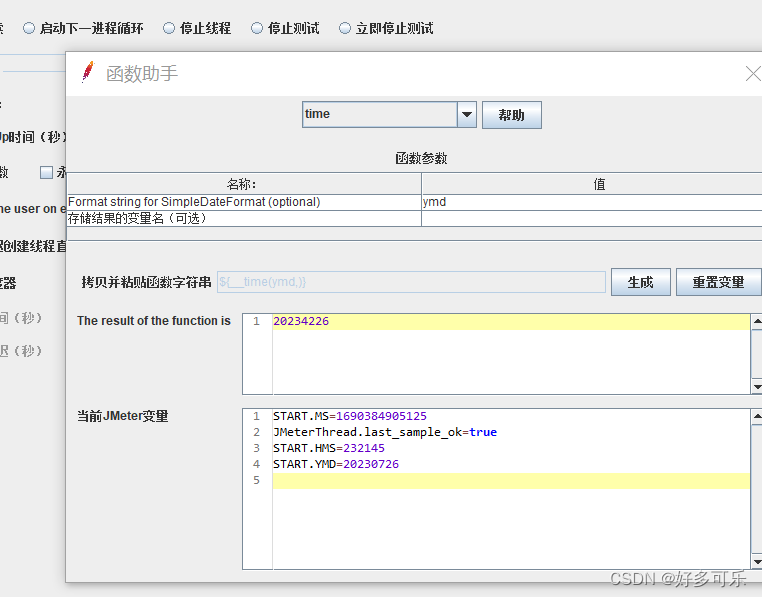Click the 函数参数 section label
The image size is (762, 597).
point(421,158)
